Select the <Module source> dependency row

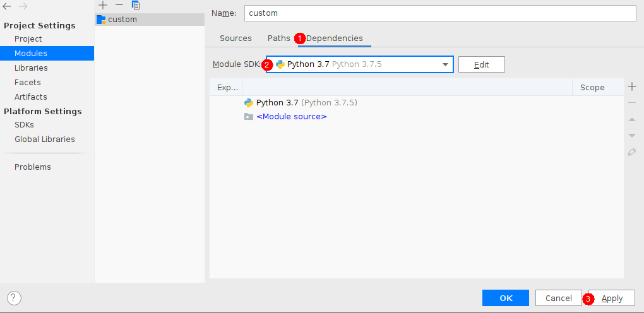pos(417,117)
